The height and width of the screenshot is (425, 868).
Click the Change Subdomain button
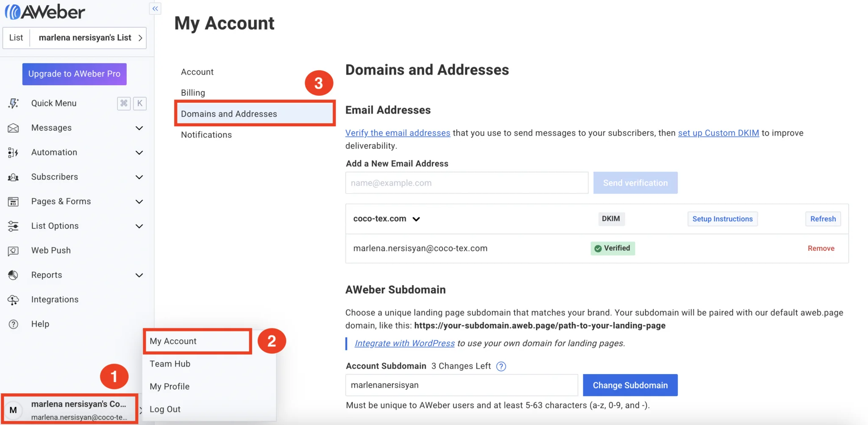click(x=630, y=385)
